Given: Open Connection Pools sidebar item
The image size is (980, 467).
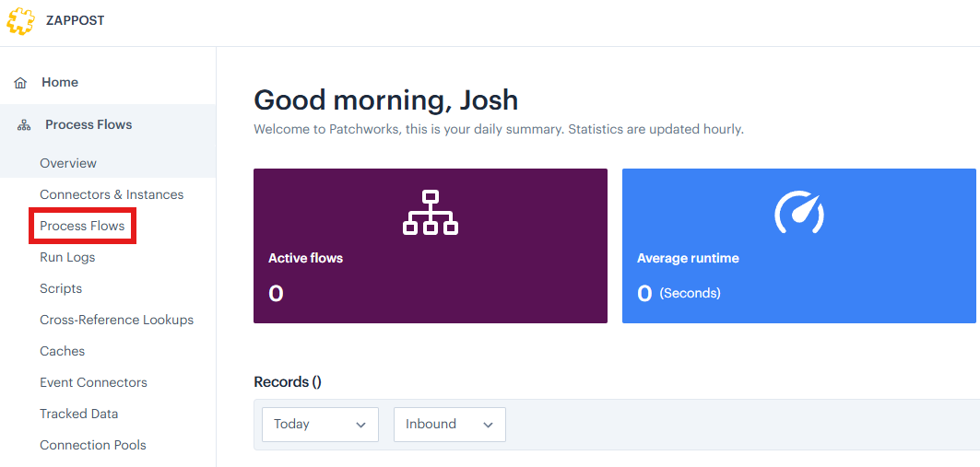Looking at the screenshot, I should [92, 445].
